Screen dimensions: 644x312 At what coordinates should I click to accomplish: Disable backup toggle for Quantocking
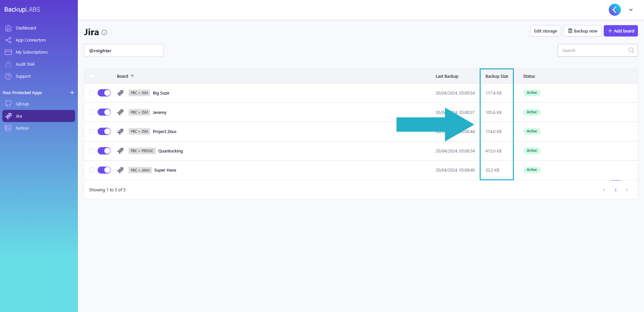[104, 151]
